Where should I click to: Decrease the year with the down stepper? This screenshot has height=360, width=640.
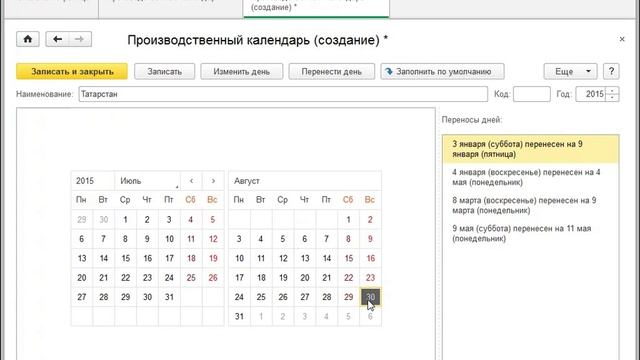point(612,98)
